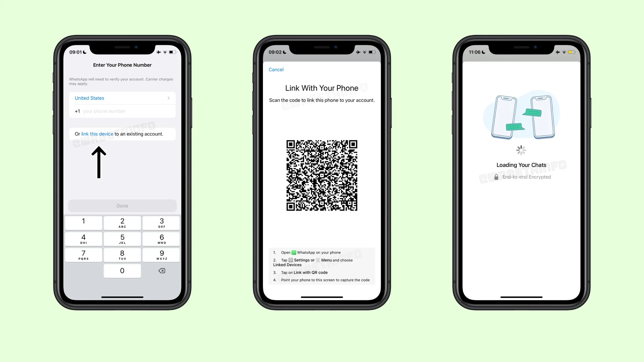This screenshot has height=362, width=644.
Task: Tap the backspace delete key
Action: tap(162, 270)
